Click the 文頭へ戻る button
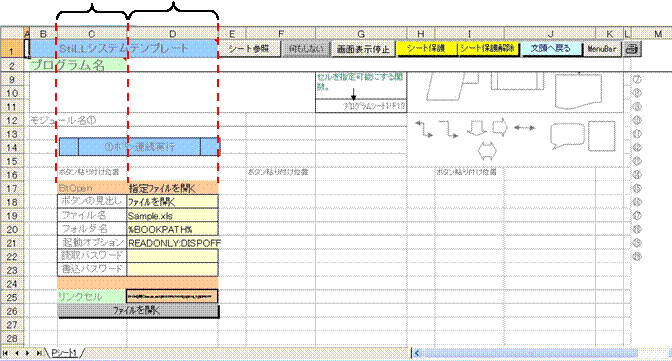This screenshot has width=672, height=361. tap(551, 49)
